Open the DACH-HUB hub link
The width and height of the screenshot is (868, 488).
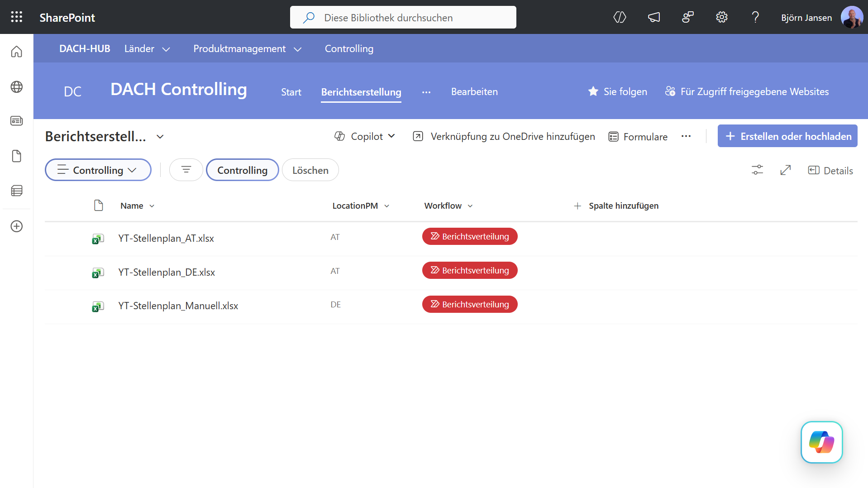pyautogui.click(x=85, y=48)
